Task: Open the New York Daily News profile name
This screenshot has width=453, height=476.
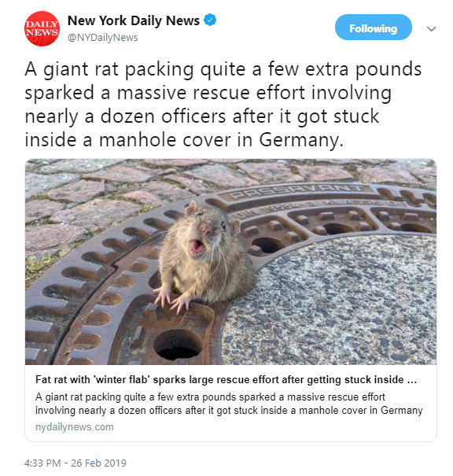Action: click(134, 20)
